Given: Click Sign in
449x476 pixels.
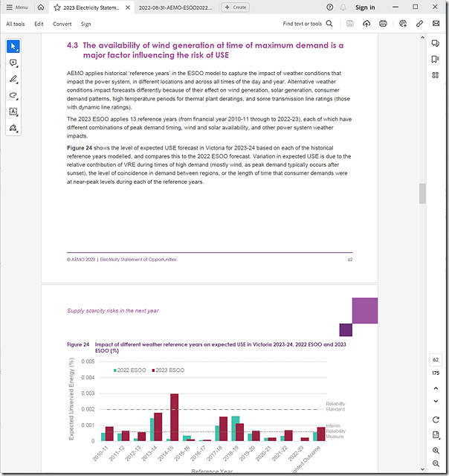Looking at the screenshot, I should pyautogui.click(x=365, y=7).
